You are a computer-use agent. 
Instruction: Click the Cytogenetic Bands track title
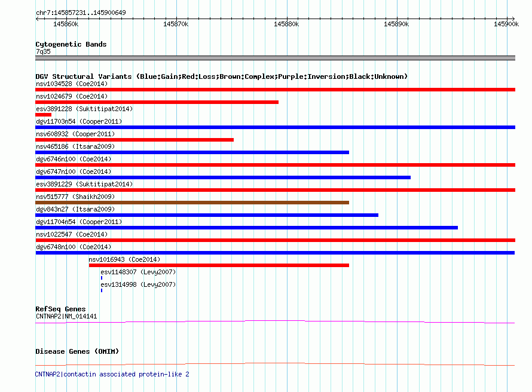71,44
